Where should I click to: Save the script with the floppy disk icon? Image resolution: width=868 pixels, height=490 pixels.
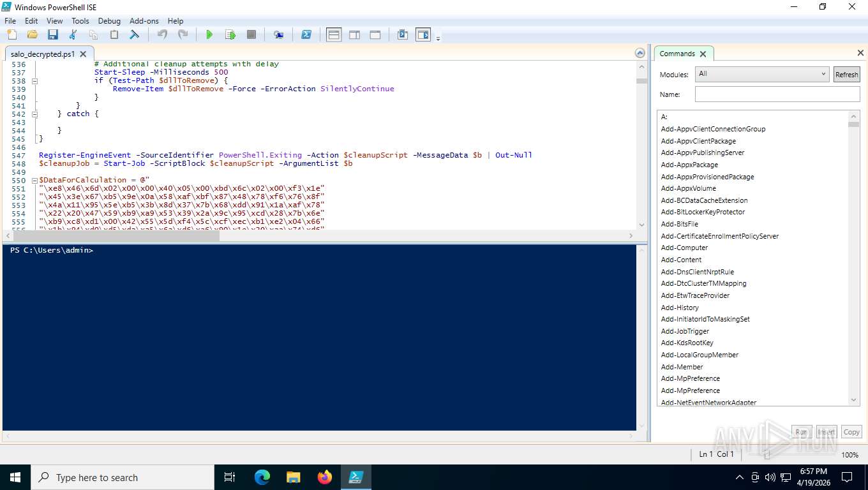[52, 34]
